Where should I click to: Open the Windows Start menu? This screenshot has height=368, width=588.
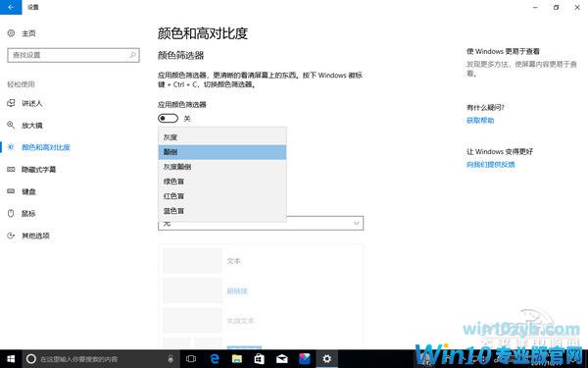(x=11, y=359)
